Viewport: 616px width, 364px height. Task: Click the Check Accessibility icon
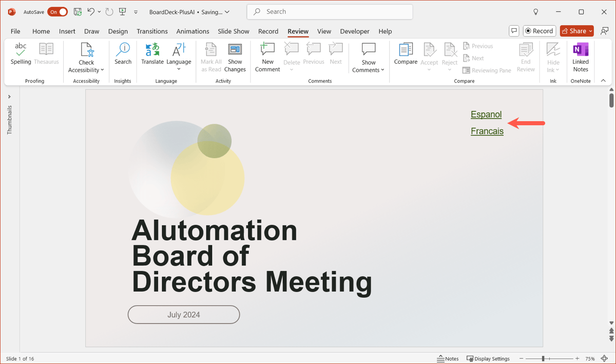tap(87, 50)
